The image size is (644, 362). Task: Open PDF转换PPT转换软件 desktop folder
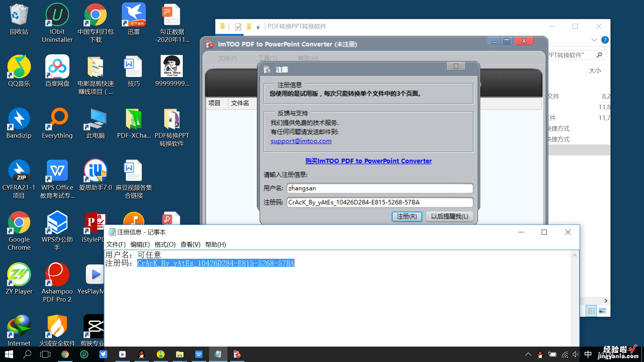point(172,127)
